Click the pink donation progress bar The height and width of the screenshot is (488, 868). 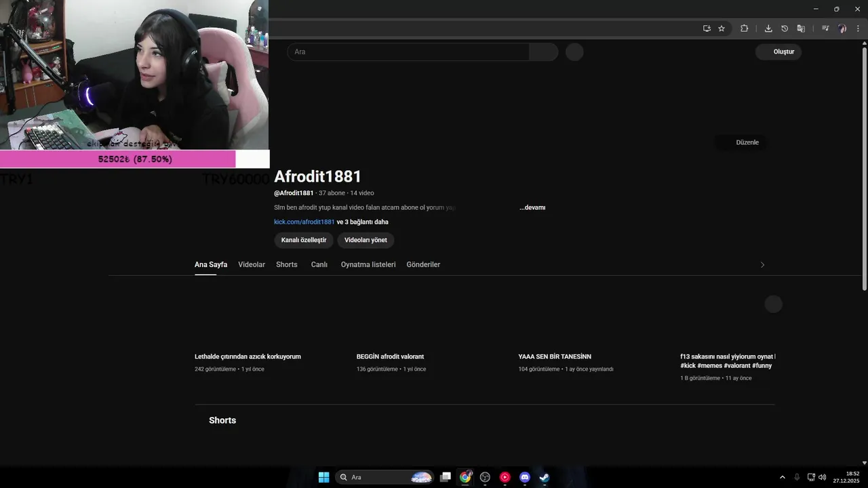click(117, 159)
